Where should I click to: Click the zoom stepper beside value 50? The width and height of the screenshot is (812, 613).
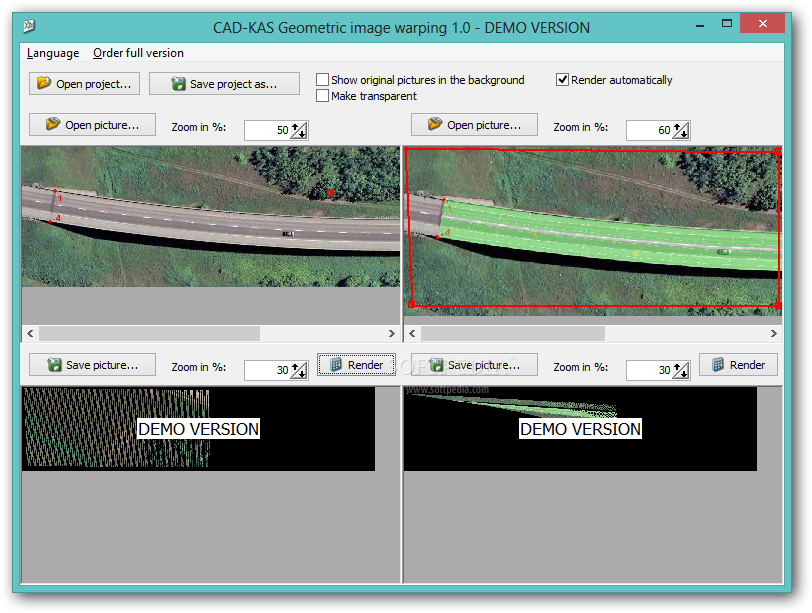299,130
